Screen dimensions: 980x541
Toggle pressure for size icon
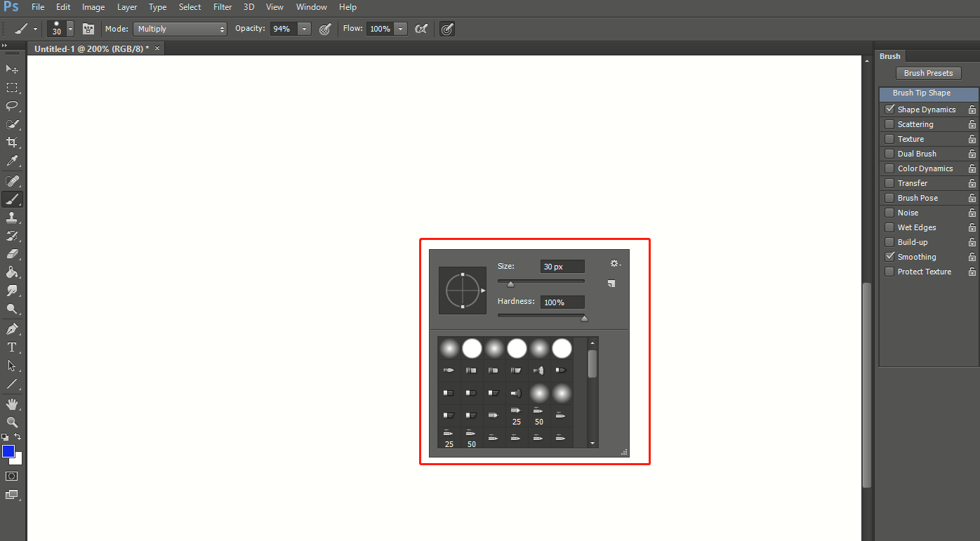click(x=447, y=29)
